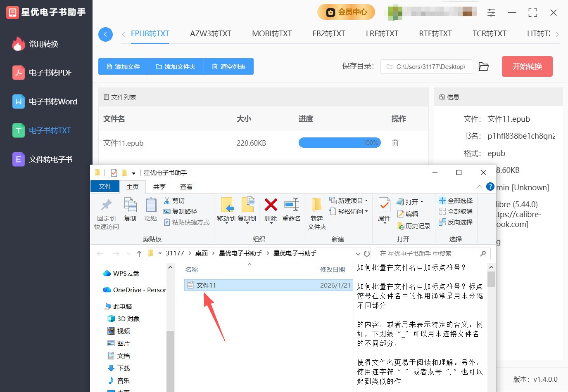The width and height of the screenshot is (568, 392).
Task: Click 历史记录 in the ribbon
Action: pyautogui.click(x=414, y=226)
